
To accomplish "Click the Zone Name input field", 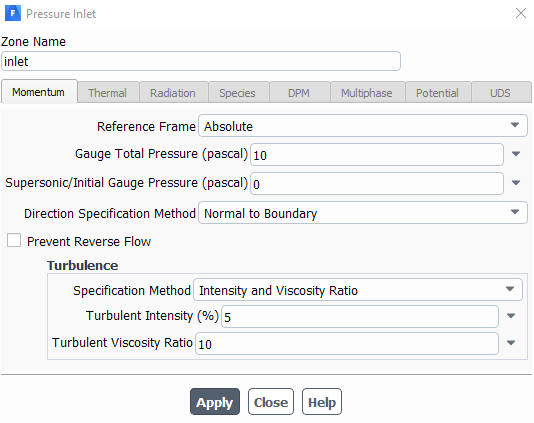I will 201,61.
